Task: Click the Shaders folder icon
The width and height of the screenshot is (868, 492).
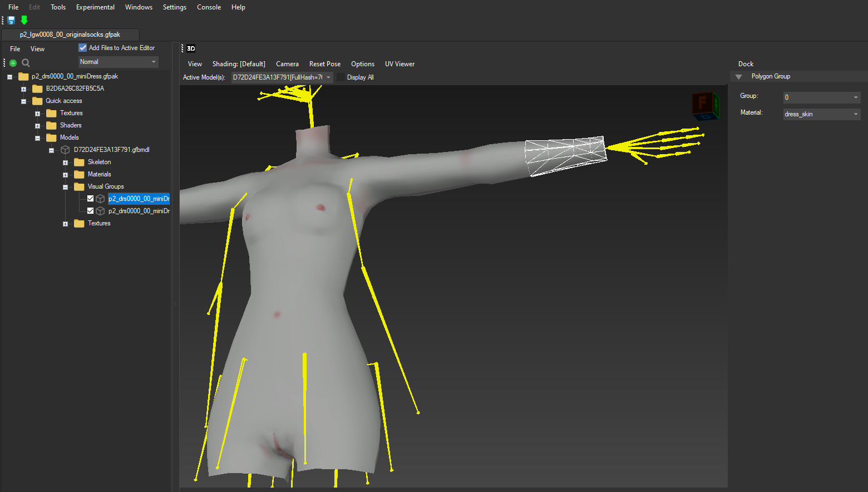Action: [51, 125]
